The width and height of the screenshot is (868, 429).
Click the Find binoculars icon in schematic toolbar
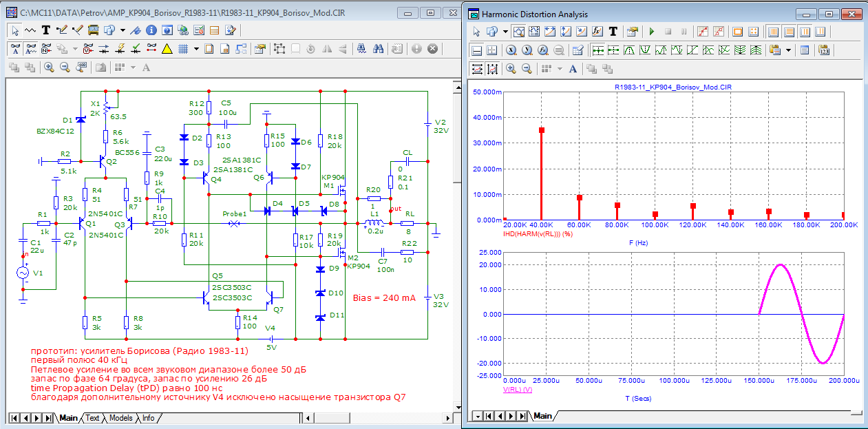click(378, 49)
